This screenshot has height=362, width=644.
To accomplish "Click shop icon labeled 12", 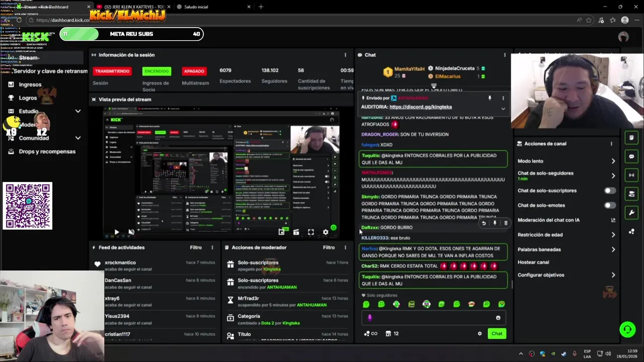I will (x=392, y=333).
